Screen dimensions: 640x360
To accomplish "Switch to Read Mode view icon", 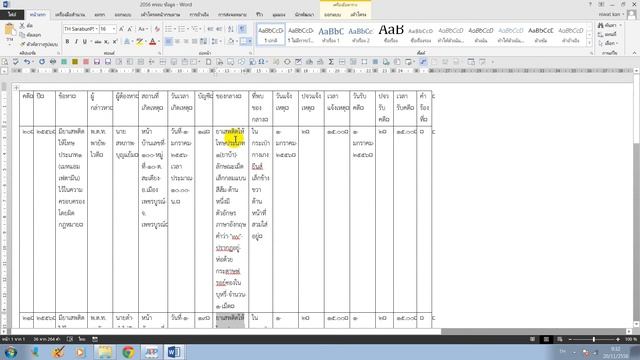I will (x=532, y=339).
